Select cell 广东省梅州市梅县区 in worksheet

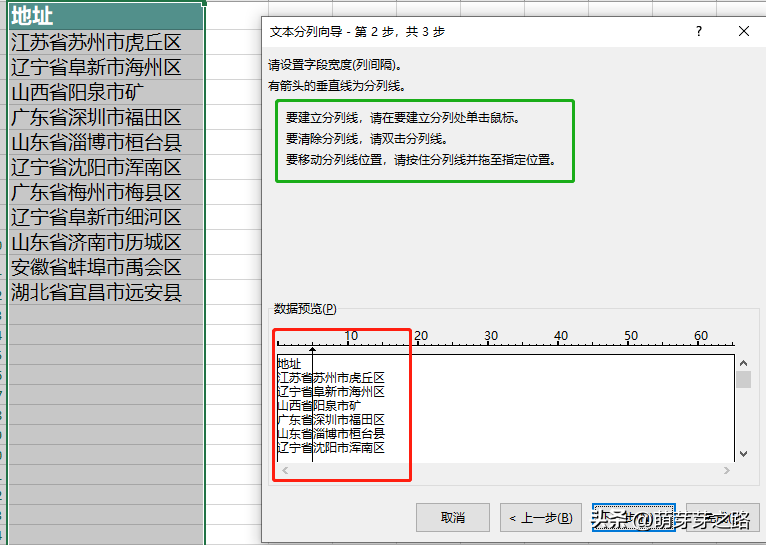click(x=106, y=192)
